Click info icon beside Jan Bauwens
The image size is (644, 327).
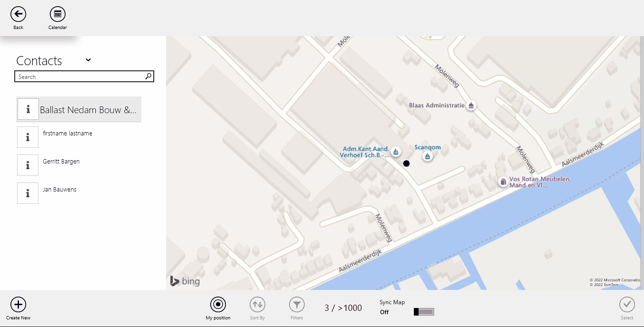point(28,193)
